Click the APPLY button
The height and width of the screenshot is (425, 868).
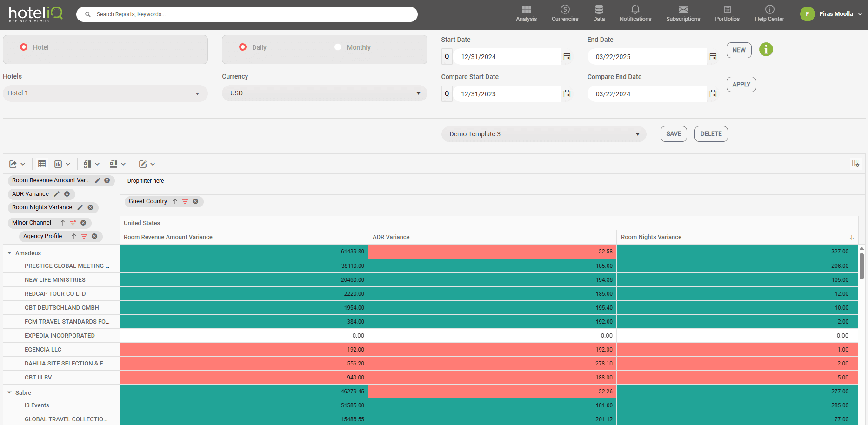[x=741, y=85]
